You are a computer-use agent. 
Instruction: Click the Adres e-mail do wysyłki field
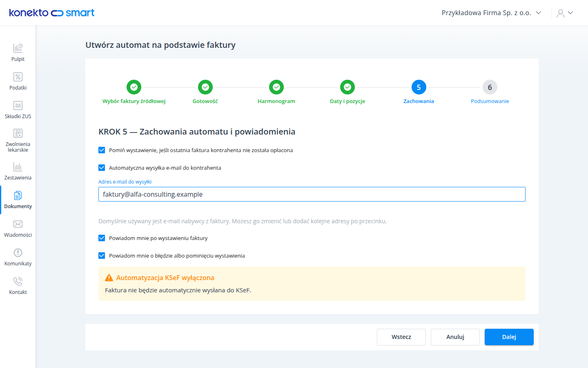pos(312,194)
